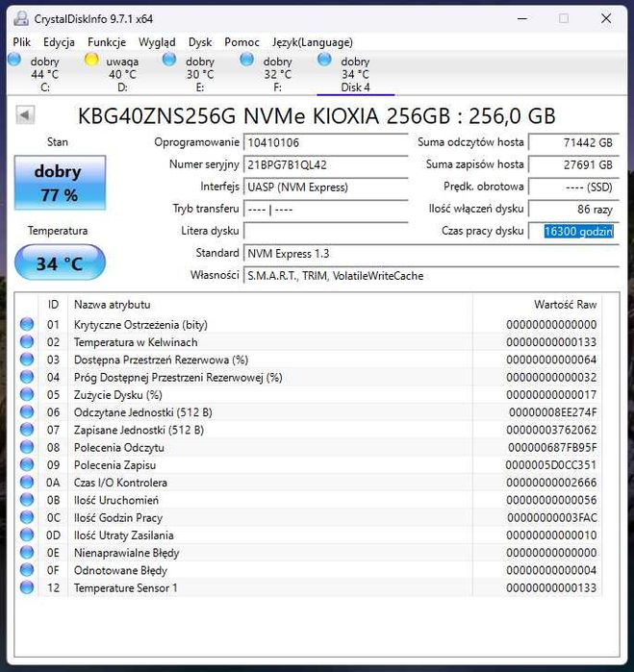Click the dobry 77 % health status button
The height and width of the screenshot is (672, 634).
click(60, 183)
